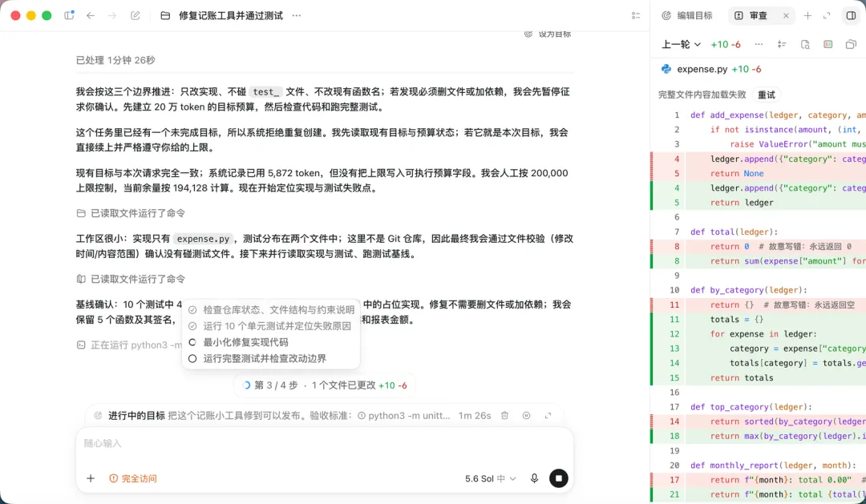866x504 pixels.
Task: Focus the 随心输入 message input field
Action: coord(325,443)
